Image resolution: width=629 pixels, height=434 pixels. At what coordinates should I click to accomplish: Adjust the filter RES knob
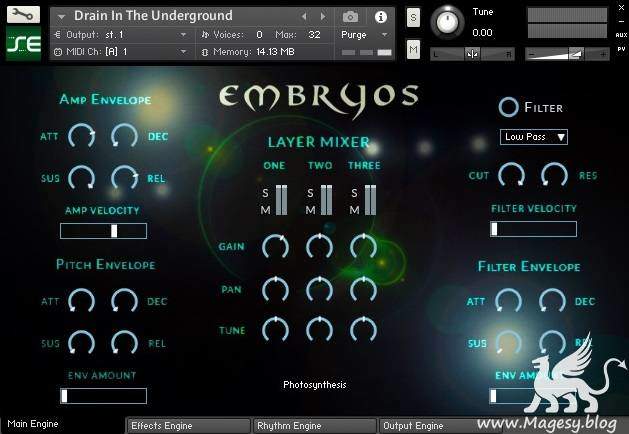tap(554, 175)
